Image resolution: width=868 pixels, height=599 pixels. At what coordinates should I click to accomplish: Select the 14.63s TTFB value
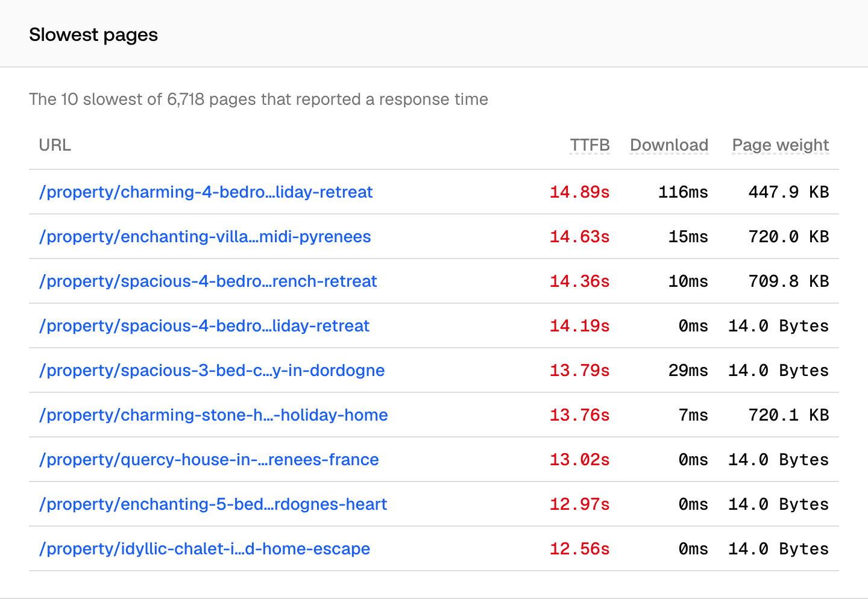[x=579, y=236]
